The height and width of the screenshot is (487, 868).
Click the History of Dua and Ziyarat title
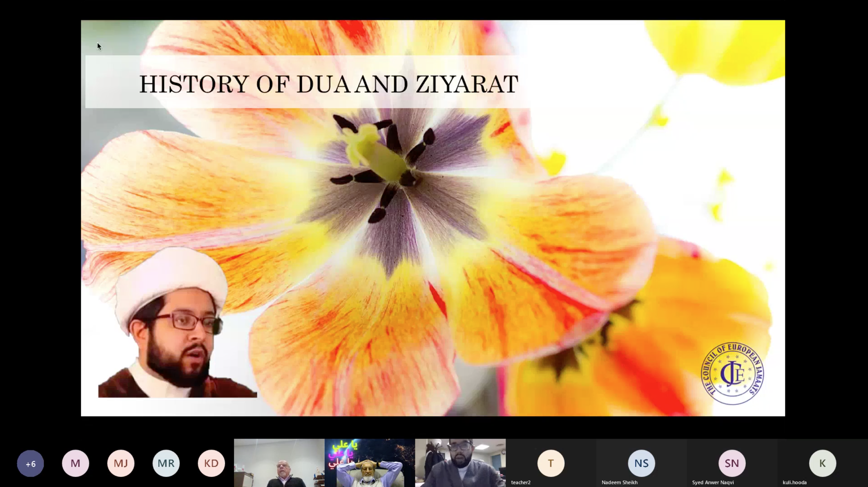pyautogui.click(x=328, y=84)
